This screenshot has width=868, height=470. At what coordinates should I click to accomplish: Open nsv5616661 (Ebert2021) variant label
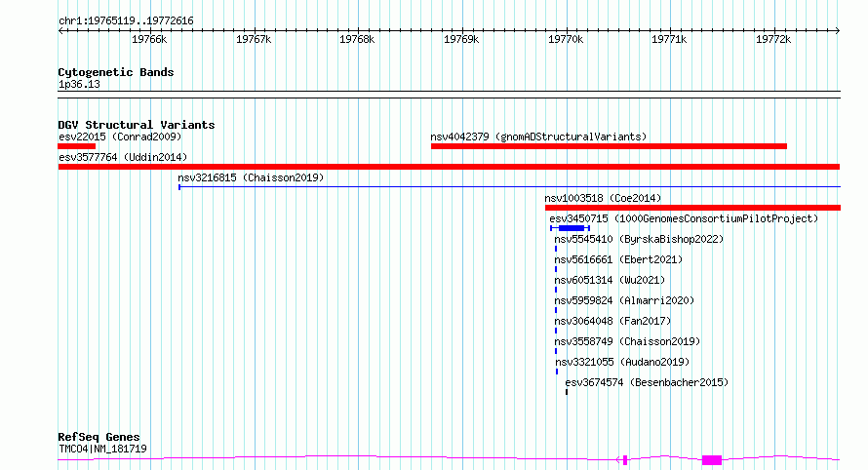[x=618, y=259]
